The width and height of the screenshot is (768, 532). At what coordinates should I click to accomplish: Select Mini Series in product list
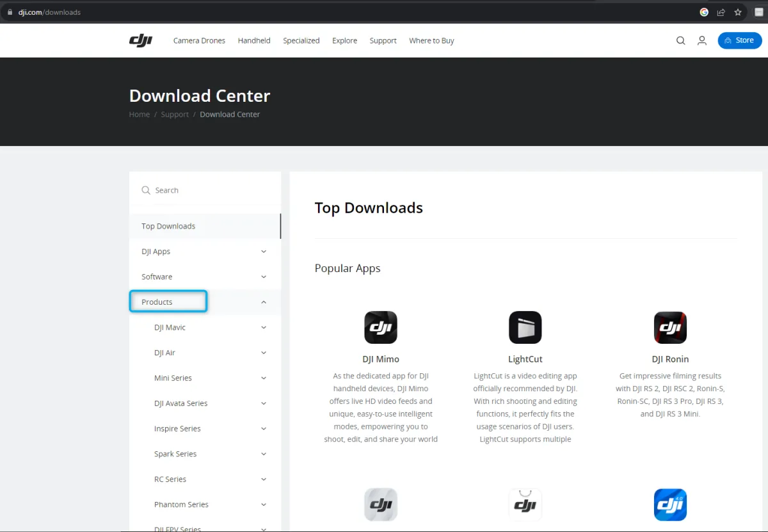click(173, 378)
